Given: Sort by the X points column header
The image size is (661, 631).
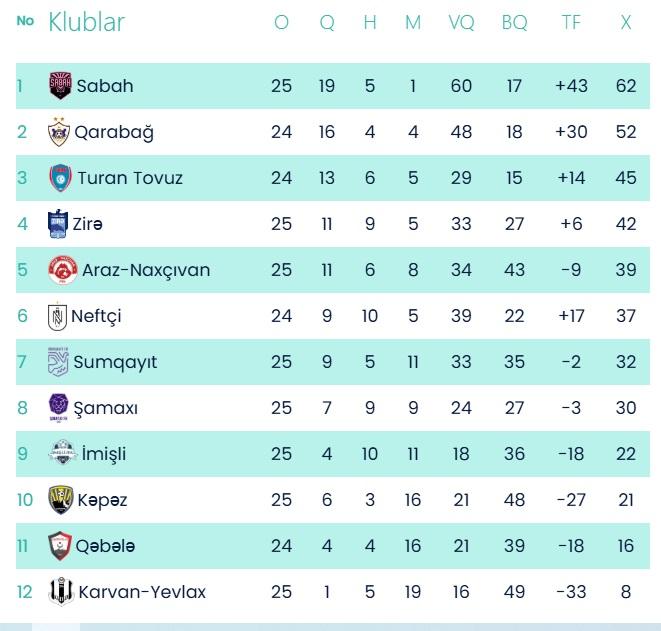Looking at the screenshot, I should 626,22.
